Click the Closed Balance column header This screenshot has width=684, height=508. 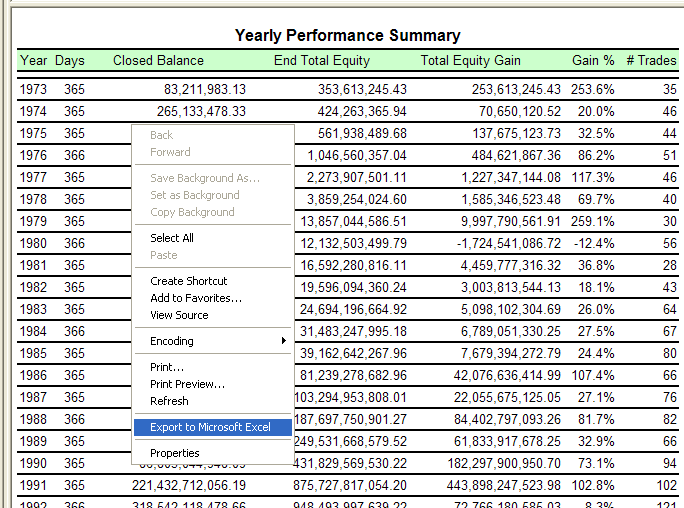coord(158,60)
